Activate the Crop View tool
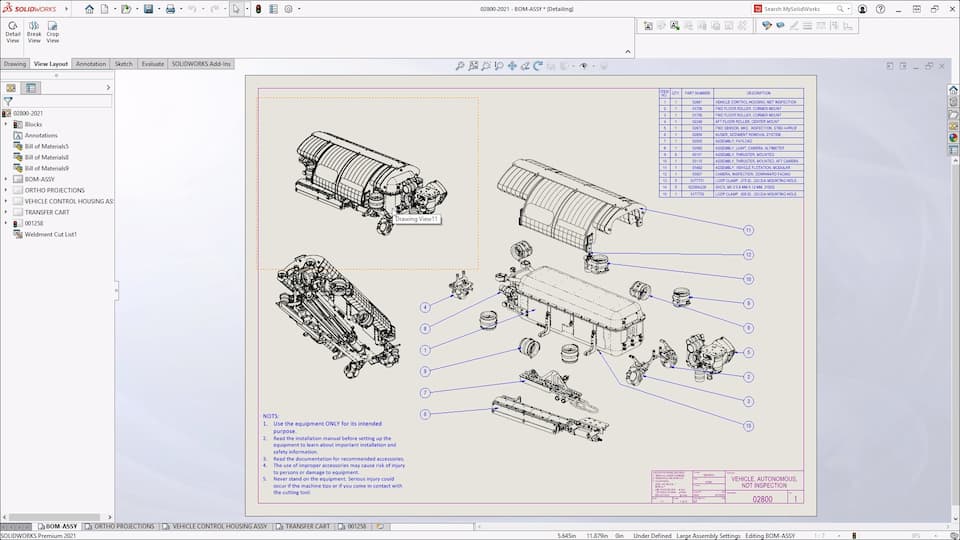 pyautogui.click(x=52, y=32)
